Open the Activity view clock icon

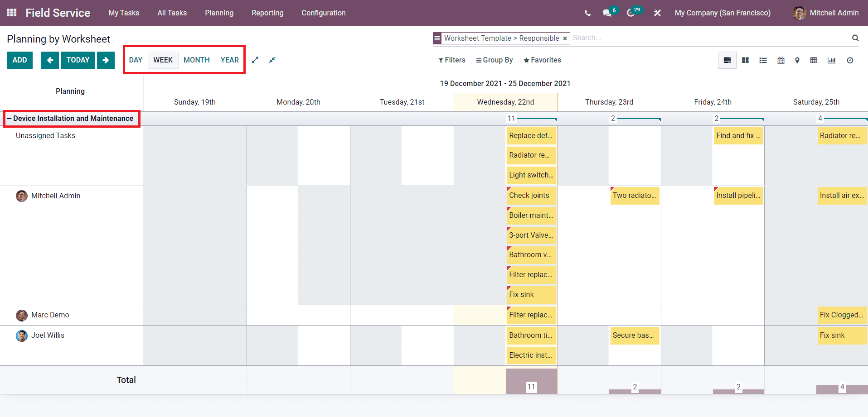tap(850, 60)
